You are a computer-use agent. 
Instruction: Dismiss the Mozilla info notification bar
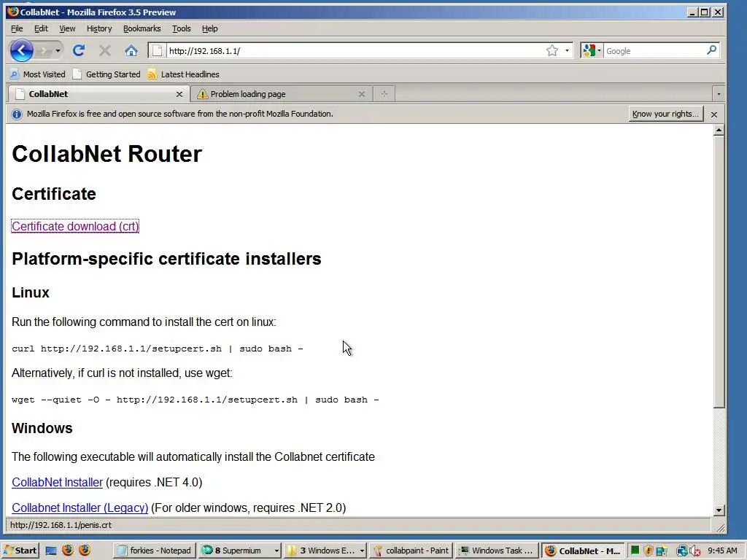[x=713, y=114]
